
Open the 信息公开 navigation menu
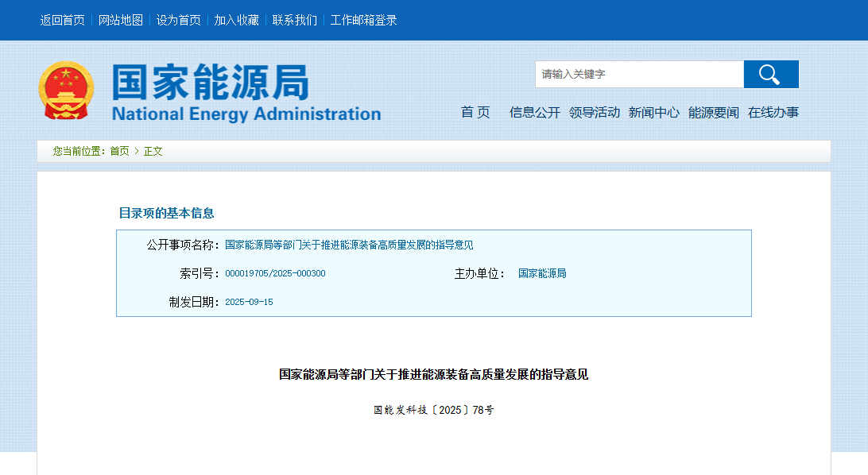click(533, 113)
